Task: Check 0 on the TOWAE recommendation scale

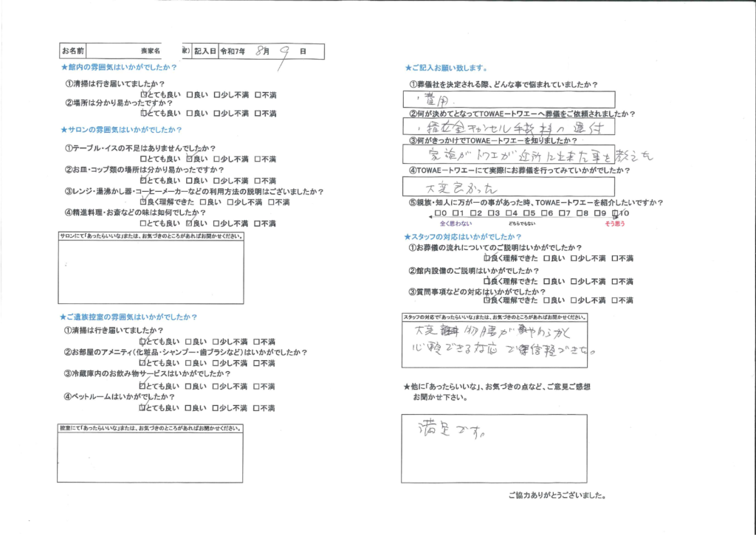Action: tap(438, 213)
